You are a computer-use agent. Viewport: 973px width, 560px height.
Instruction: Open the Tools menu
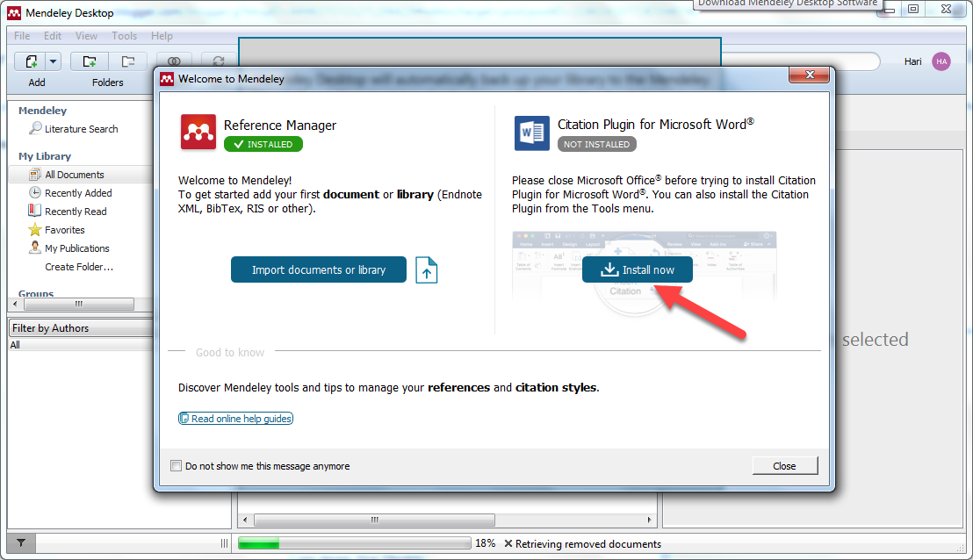point(124,36)
